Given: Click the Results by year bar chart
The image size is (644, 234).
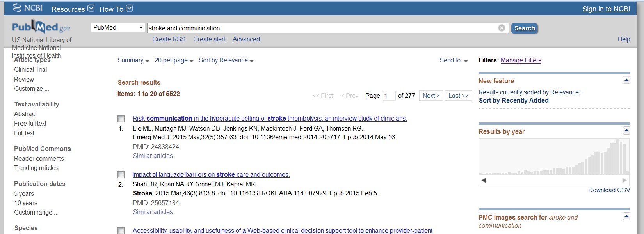Looking at the screenshot, I should tap(554, 156).
